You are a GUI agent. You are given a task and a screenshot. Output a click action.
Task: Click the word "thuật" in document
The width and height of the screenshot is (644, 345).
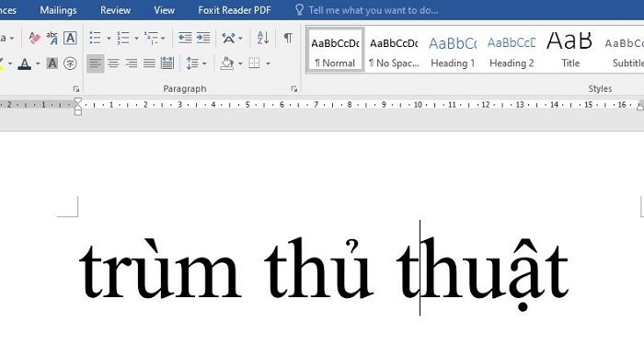coord(483,273)
